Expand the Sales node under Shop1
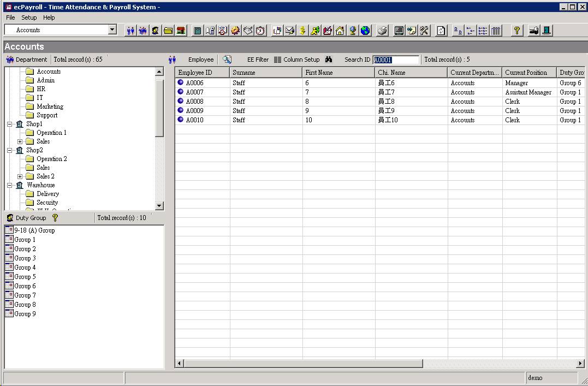The width and height of the screenshot is (588, 386). pyautogui.click(x=20, y=141)
